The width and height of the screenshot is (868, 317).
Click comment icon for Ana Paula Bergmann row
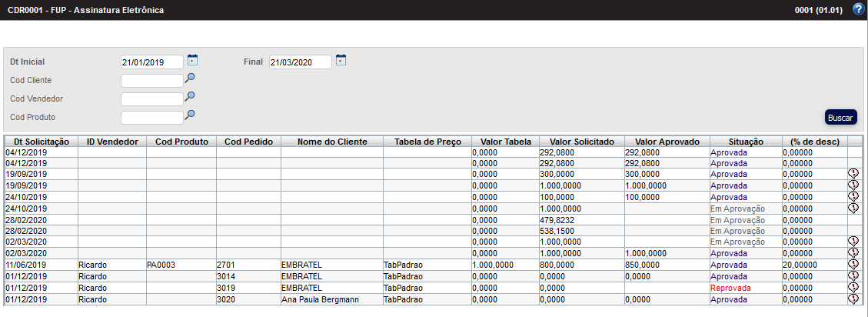[x=853, y=299]
